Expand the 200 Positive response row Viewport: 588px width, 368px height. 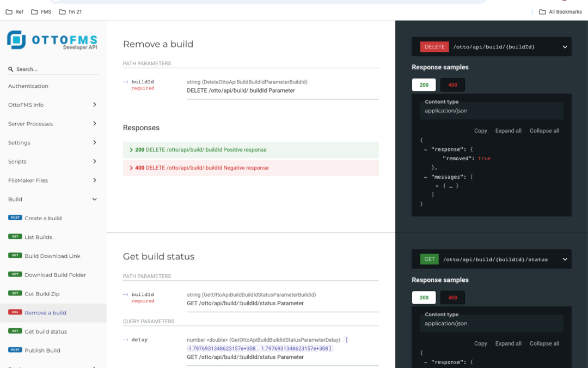pyautogui.click(x=251, y=149)
